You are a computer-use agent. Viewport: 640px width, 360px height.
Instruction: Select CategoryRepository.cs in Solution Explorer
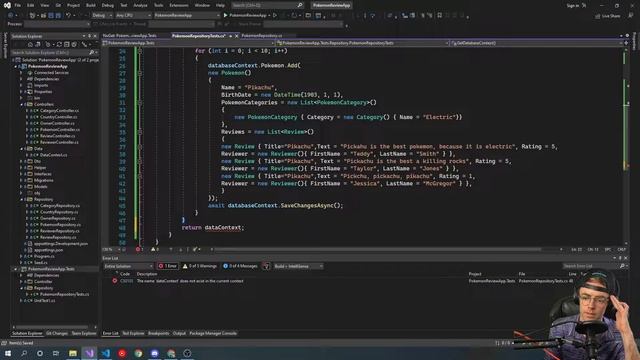pos(60,206)
